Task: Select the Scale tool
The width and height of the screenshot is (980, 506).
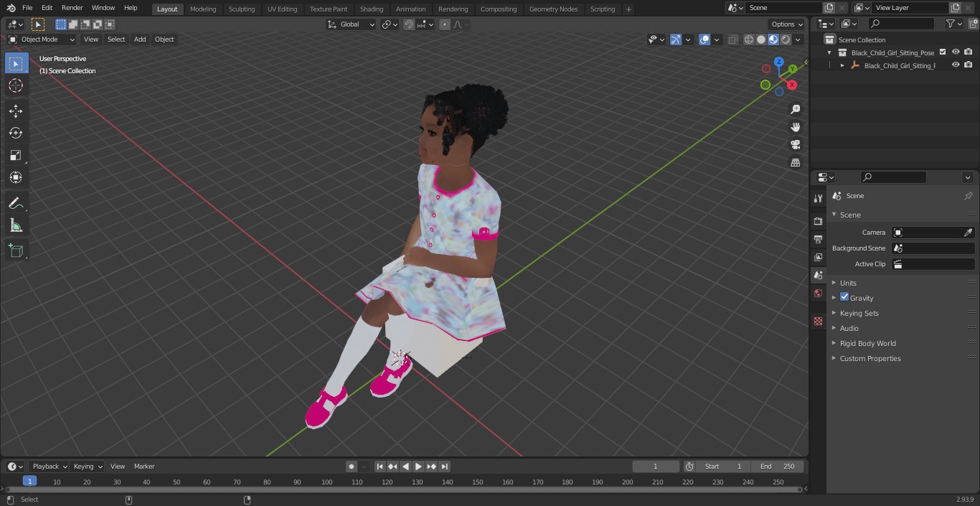Action: pos(16,155)
